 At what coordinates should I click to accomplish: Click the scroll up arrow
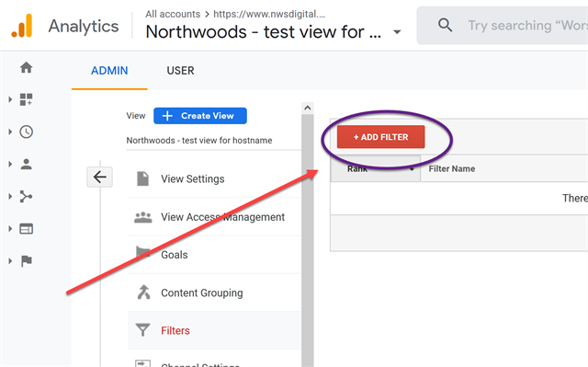tap(308, 108)
